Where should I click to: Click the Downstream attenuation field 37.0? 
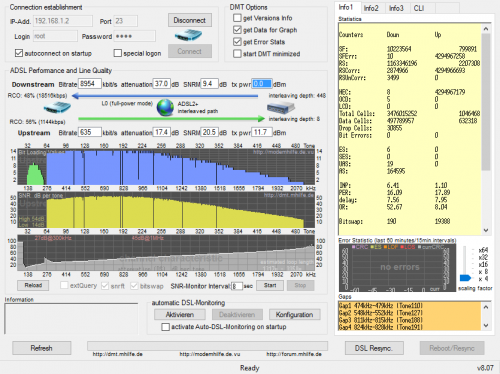162,84
